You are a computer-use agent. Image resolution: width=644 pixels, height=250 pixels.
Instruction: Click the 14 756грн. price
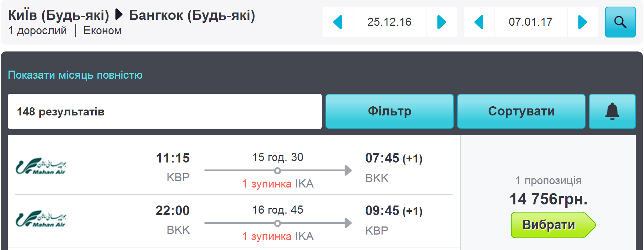(x=548, y=199)
